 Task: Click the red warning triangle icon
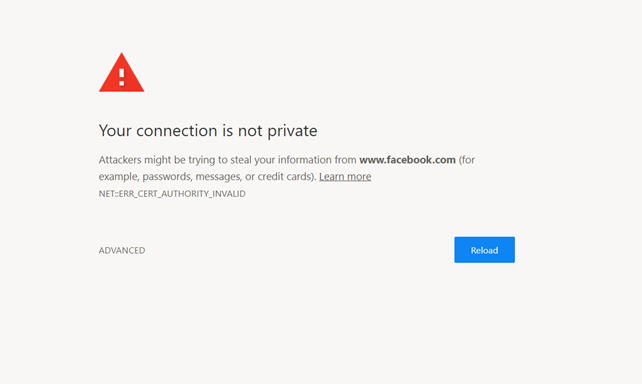coord(122,72)
